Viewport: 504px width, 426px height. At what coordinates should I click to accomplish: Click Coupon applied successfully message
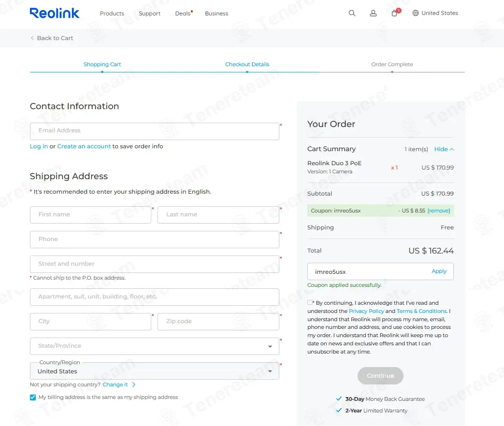[x=344, y=285]
